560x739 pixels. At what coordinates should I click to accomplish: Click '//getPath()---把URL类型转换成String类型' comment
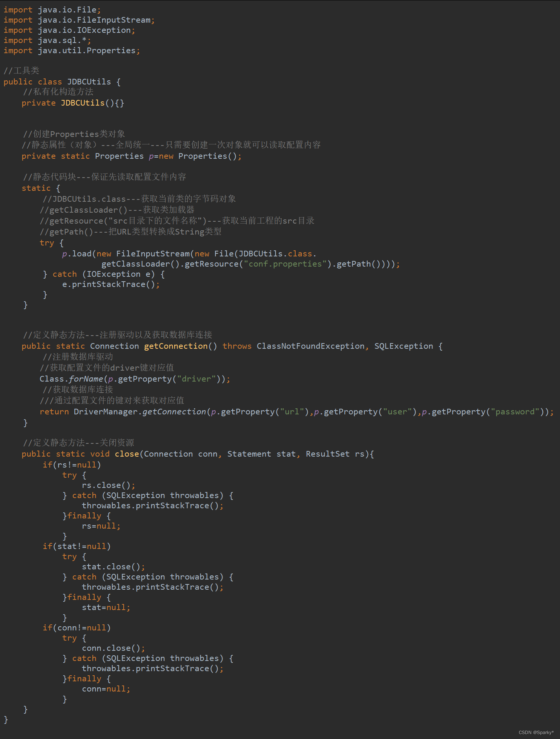tap(130, 232)
